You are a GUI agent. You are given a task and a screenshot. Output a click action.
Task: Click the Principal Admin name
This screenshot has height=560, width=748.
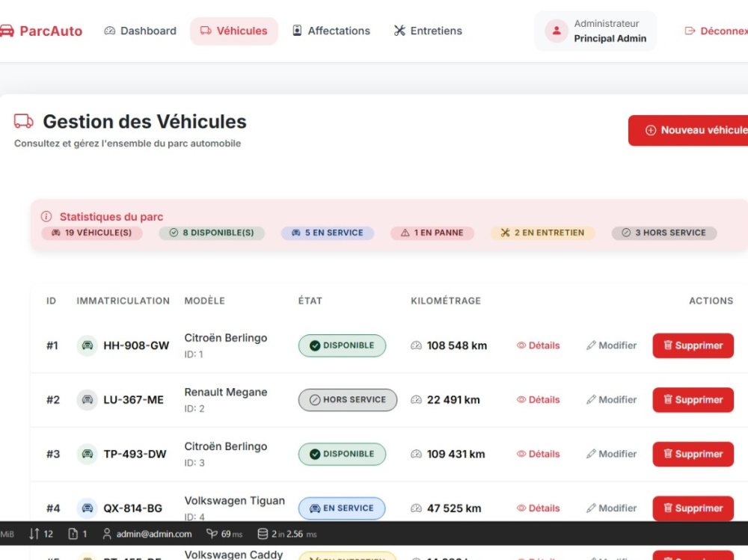pos(610,39)
